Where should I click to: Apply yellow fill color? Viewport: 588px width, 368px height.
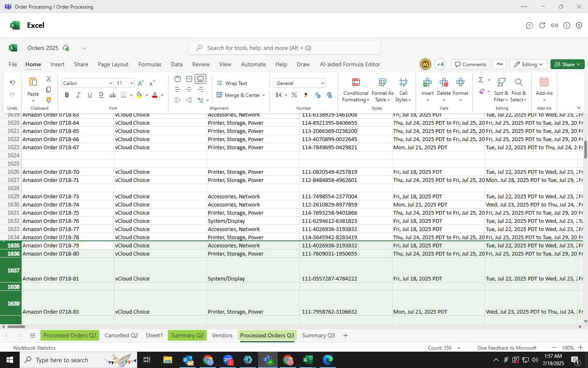[x=139, y=95]
